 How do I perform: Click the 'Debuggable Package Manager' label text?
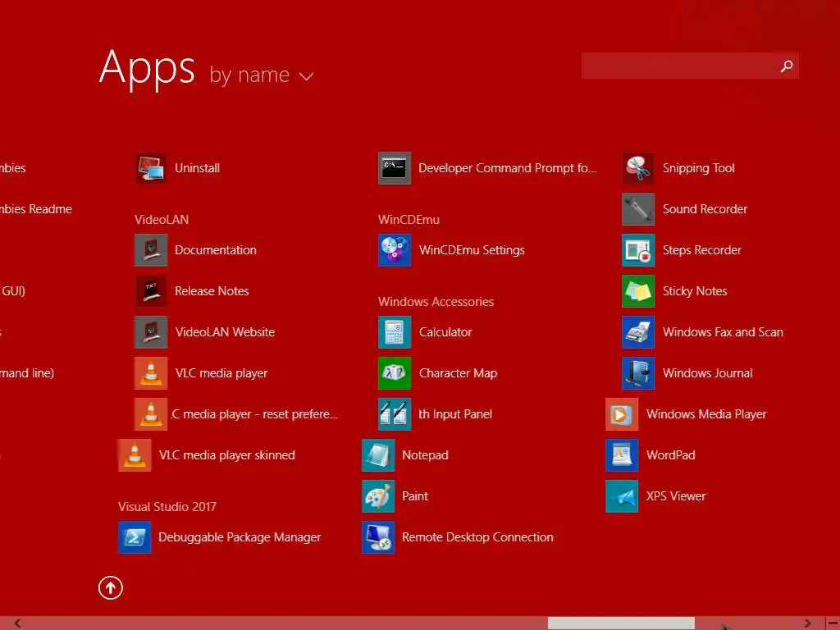point(240,537)
